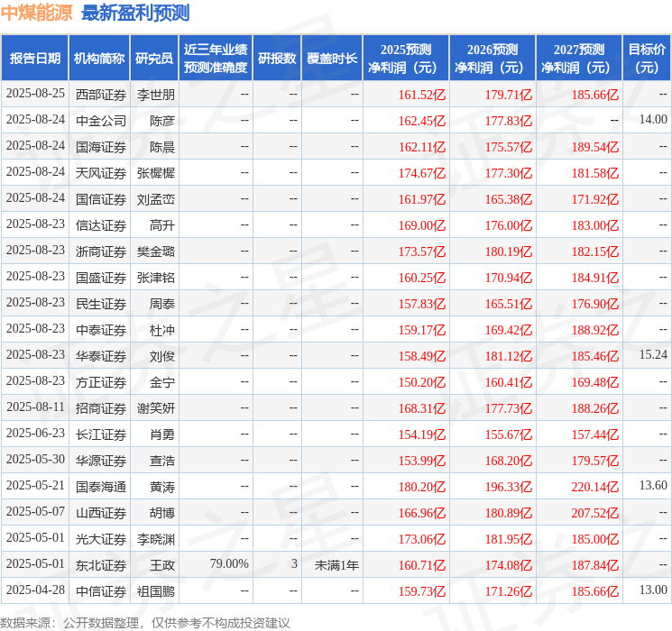The image size is (672, 631).
Task: Click 2027 profit value 171.92亿
Action: click(595, 199)
